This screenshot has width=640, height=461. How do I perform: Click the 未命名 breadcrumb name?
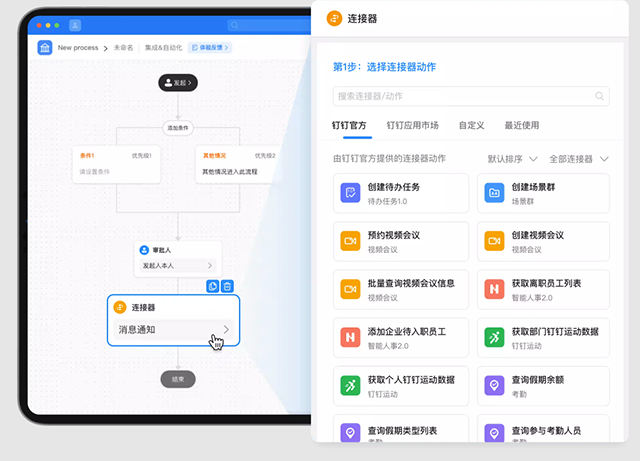click(x=123, y=48)
